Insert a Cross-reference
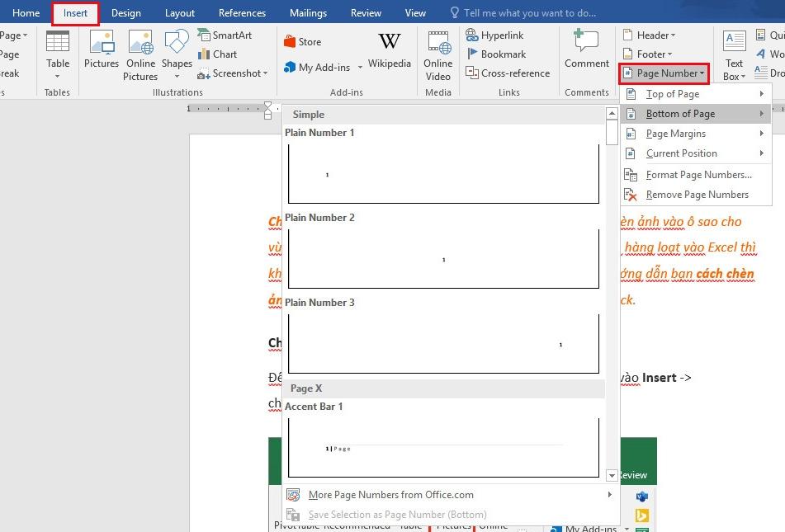Viewport: 785px width, 532px height. pos(508,73)
